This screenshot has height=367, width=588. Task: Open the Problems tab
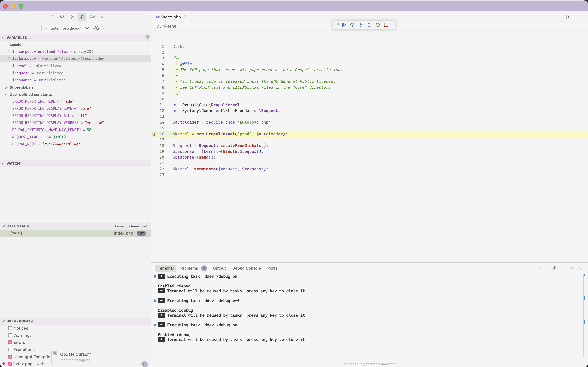pos(189,268)
